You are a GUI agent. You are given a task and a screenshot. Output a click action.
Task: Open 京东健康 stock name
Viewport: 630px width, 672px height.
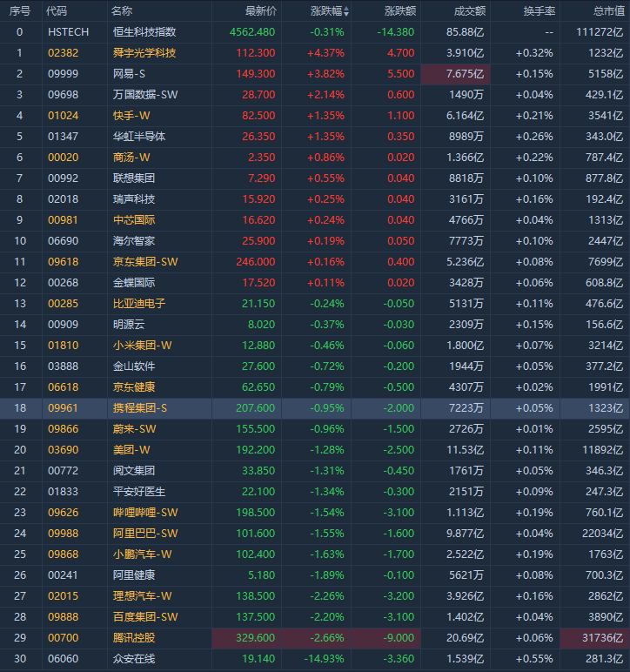coord(134,387)
